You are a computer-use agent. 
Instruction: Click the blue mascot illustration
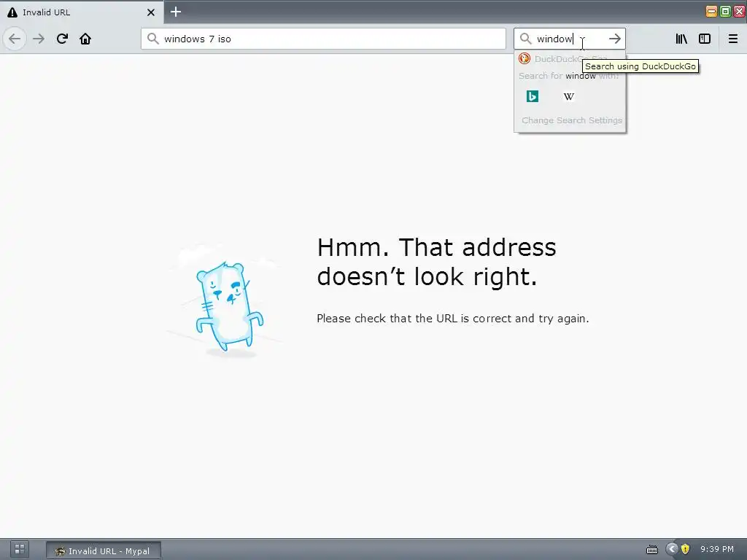(229, 307)
